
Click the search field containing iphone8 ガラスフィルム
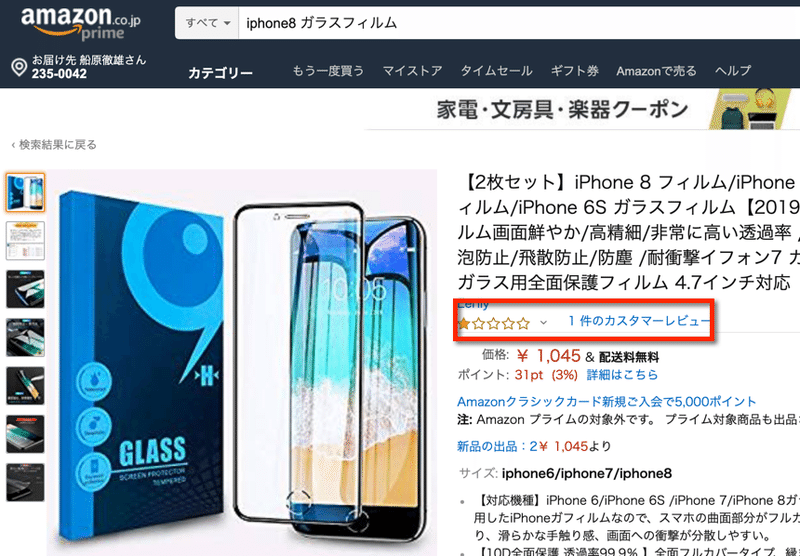coord(519,23)
